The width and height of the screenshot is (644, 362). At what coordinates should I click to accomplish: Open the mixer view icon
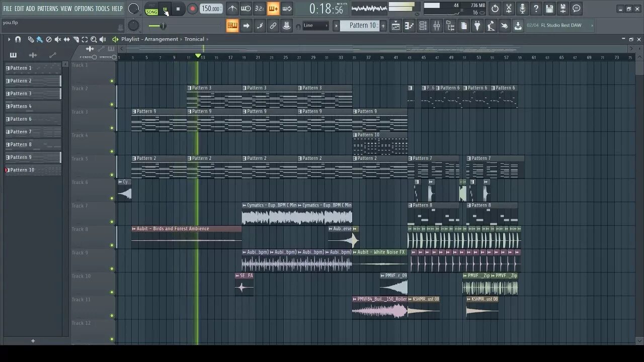tap(437, 26)
